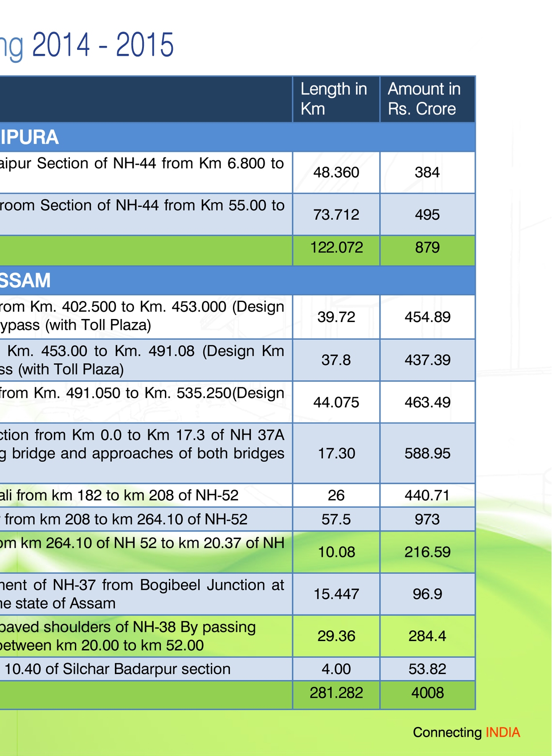Screen dimensions: 552x756
Task: Select the amount value 96.9
Action: [427, 594]
